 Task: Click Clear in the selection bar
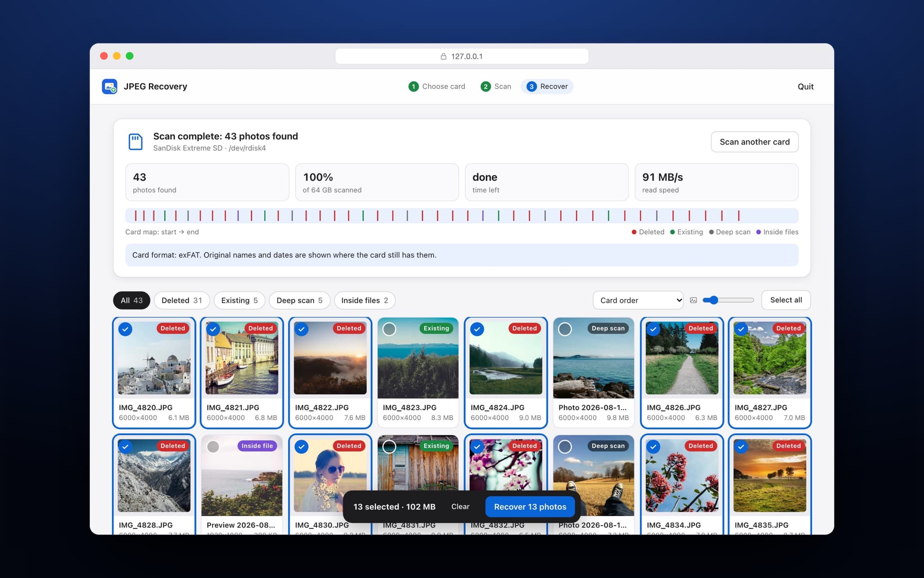click(x=460, y=507)
